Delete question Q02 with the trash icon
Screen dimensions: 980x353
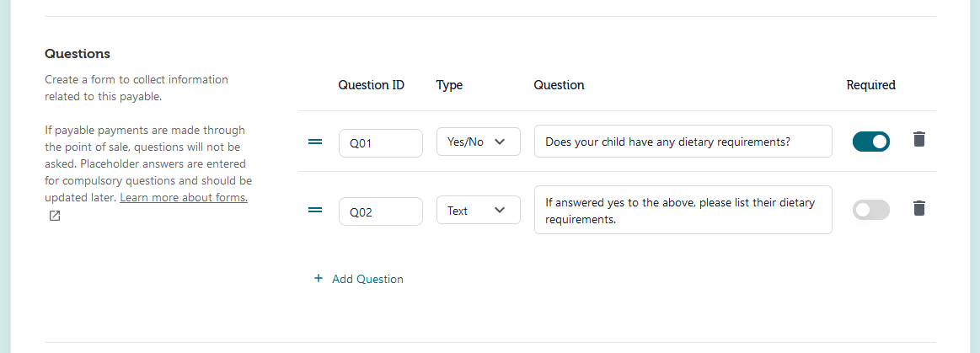pos(918,208)
